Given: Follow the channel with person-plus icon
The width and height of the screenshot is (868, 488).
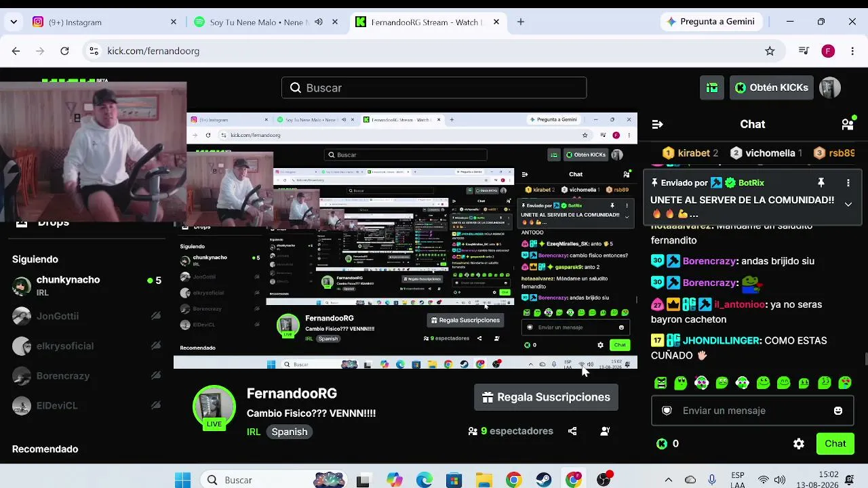Looking at the screenshot, I should pyautogui.click(x=605, y=431).
